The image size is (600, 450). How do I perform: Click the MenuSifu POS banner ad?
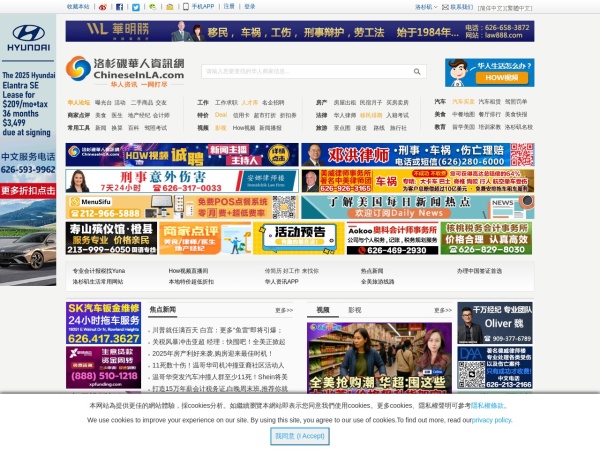click(x=182, y=207)
